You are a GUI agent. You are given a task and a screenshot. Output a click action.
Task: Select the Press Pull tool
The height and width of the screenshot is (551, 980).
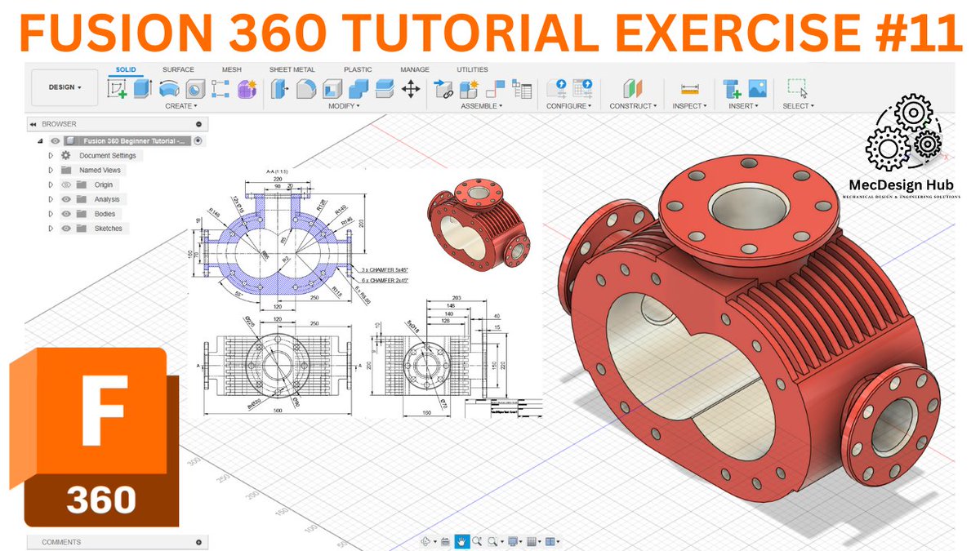tap(280, 88)
